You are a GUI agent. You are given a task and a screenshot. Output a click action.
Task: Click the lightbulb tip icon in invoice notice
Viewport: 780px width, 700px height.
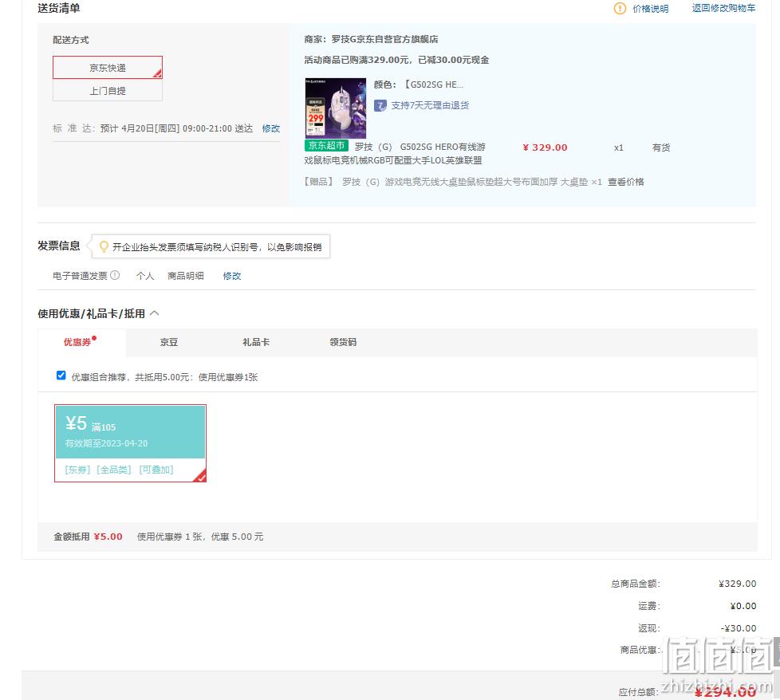pyautogui.click(x=104, y=246)
